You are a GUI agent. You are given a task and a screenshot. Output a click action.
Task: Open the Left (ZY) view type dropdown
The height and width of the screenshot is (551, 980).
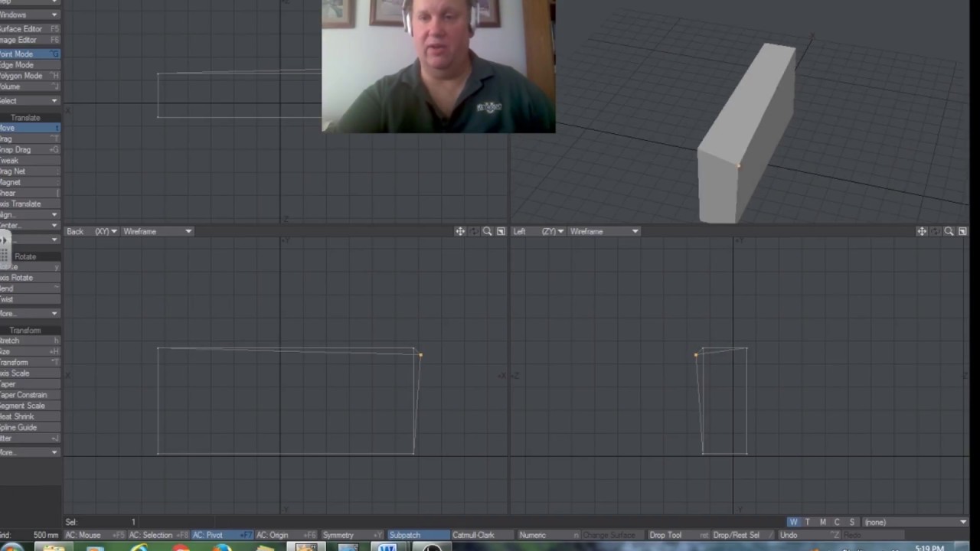(x=553, y=231)
